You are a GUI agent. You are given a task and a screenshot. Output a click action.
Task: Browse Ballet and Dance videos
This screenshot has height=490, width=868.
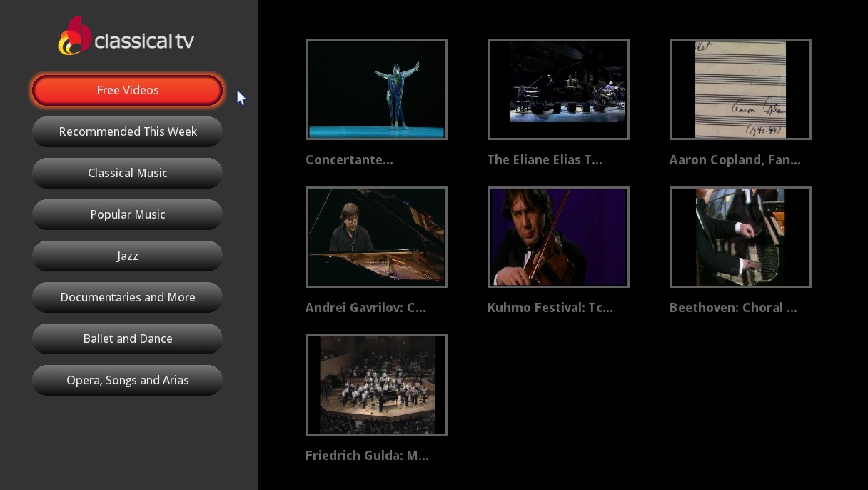pyautogui.click(x=127, y=339)
